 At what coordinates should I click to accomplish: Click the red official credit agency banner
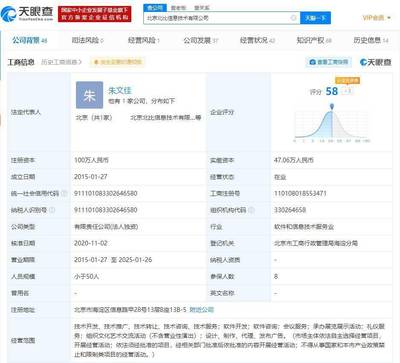(x=95, y=14)
